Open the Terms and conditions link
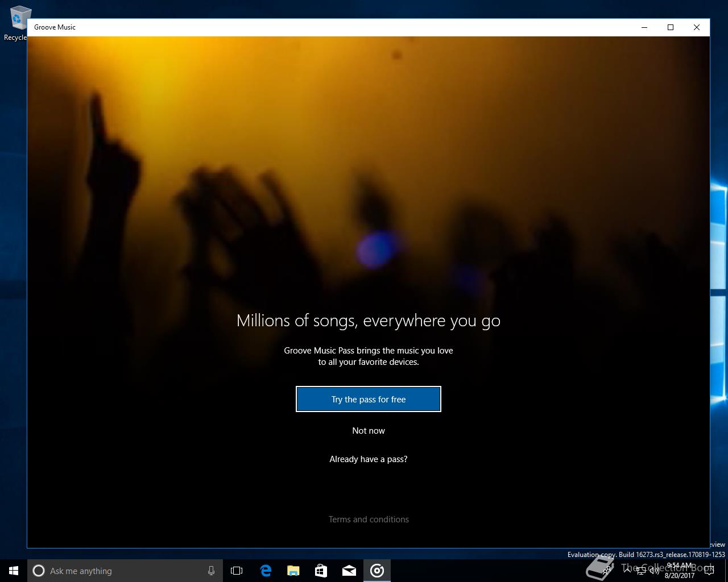Viewport: 728px width, 582px height. pos(369,519)
